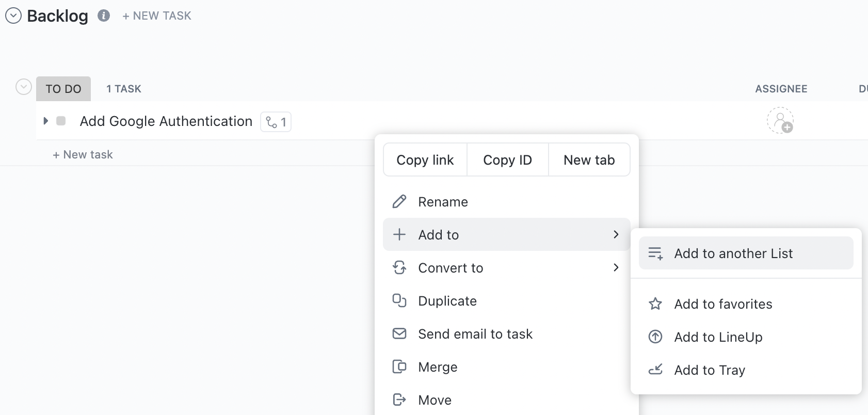The image size is (868, 415).
Task: Click the Backlog info icon
Action: (x=104, y=16)
